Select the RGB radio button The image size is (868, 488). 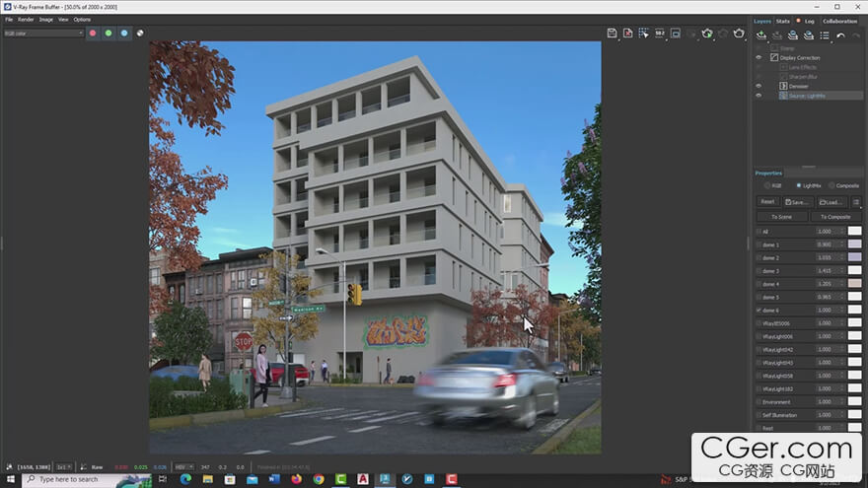coord(767,186)
